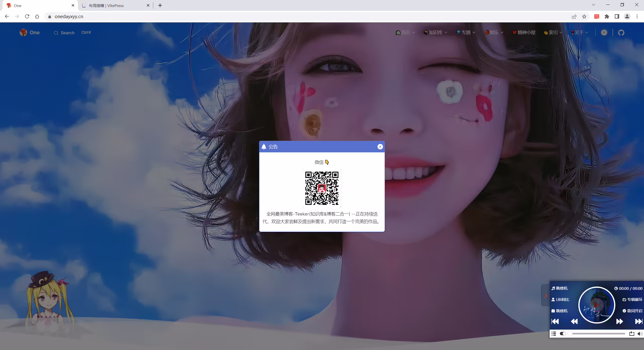Close the 公告 announcement popup
The width and height of the screenshot is (644, 350).
(x=380, y=147)
